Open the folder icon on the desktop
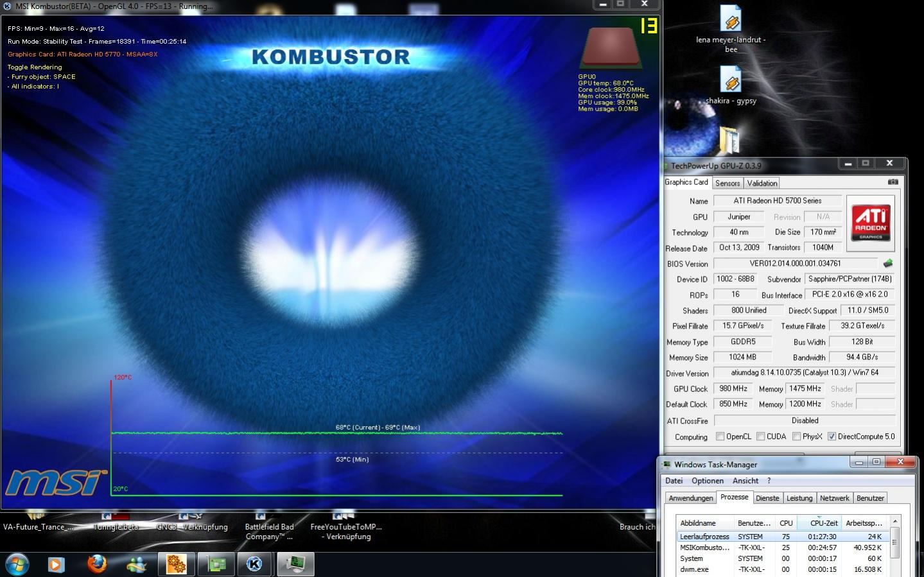 click(729, 140)
